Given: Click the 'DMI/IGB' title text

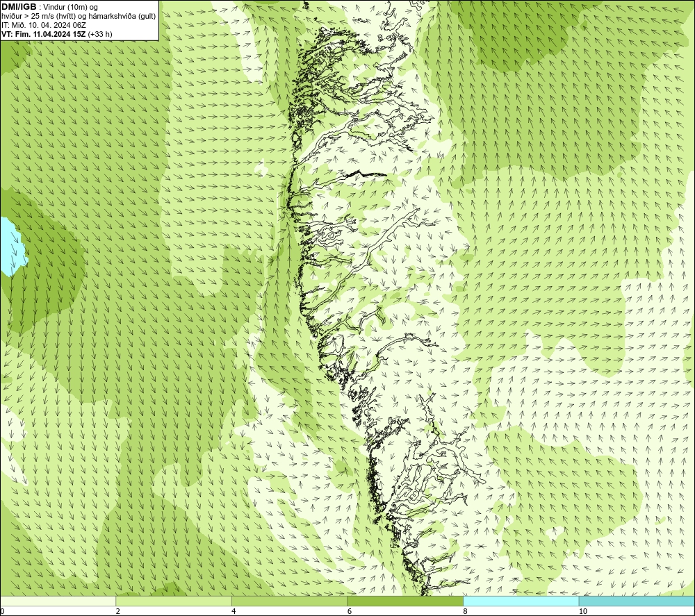Looking at the screenshot, I should (x=19, y=7).
